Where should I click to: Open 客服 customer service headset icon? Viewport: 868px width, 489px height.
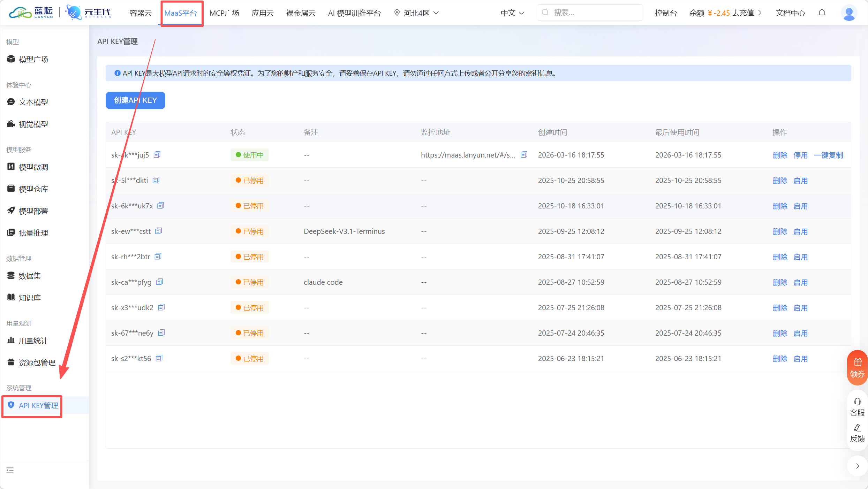[x=857, y=402]
